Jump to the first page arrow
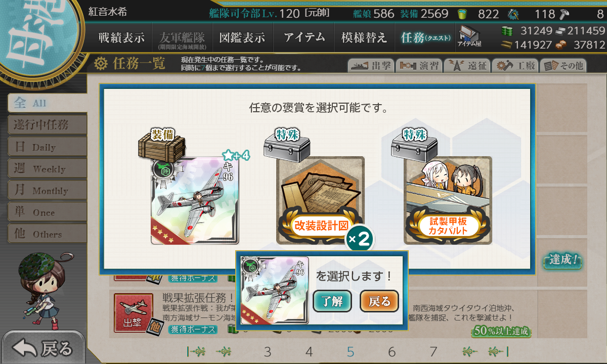Viewport: 607px width, 364px height. (x=197, y=351)
